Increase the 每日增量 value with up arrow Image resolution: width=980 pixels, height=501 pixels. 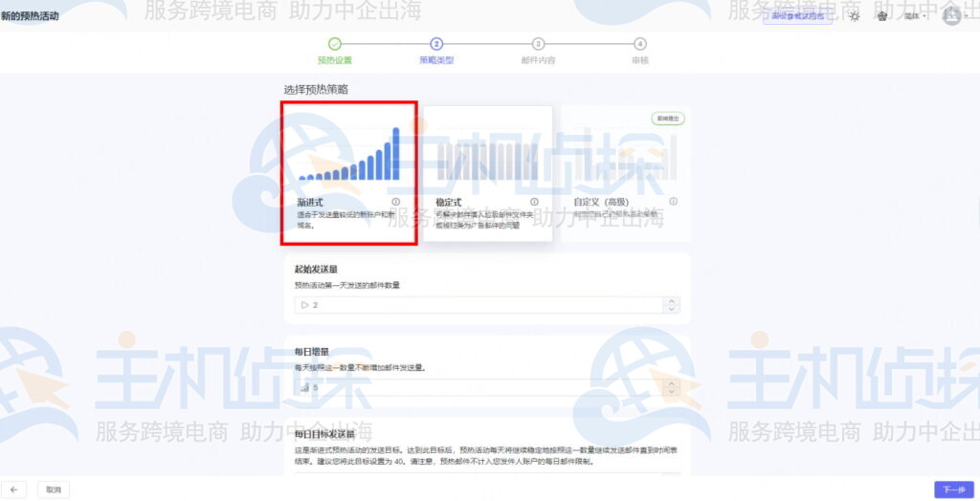pos(671,383)
